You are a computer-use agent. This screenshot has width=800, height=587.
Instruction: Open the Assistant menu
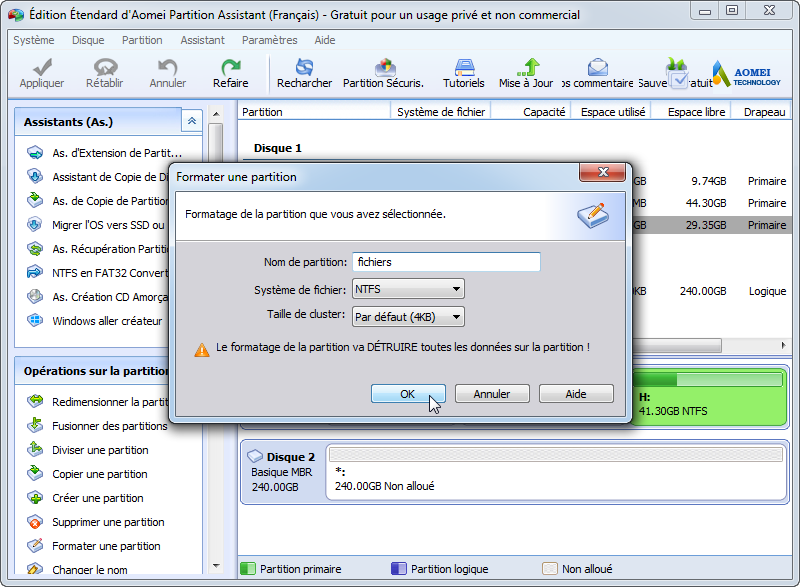pos(203,40)
